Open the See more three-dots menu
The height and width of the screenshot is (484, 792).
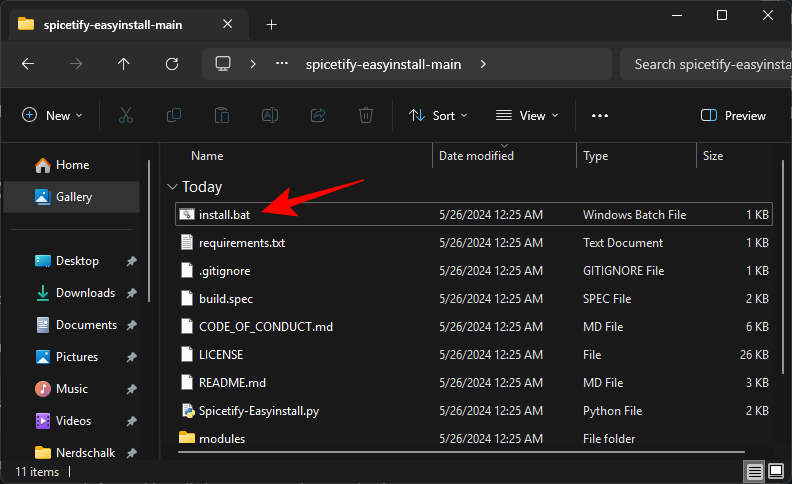pyautogui.click(x=600, y=116)
